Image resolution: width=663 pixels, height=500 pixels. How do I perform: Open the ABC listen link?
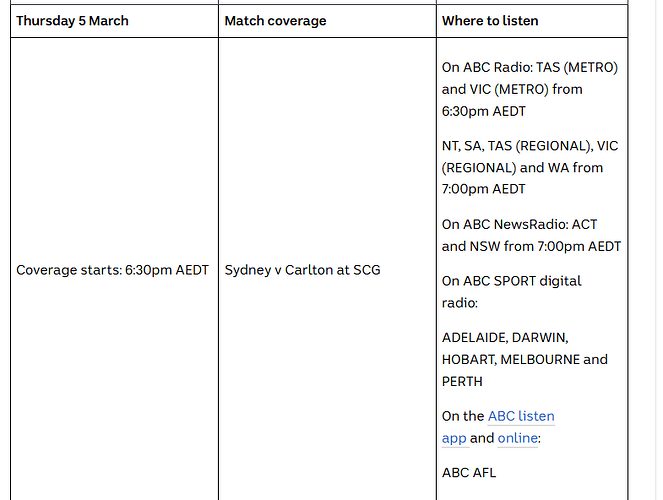521,416
